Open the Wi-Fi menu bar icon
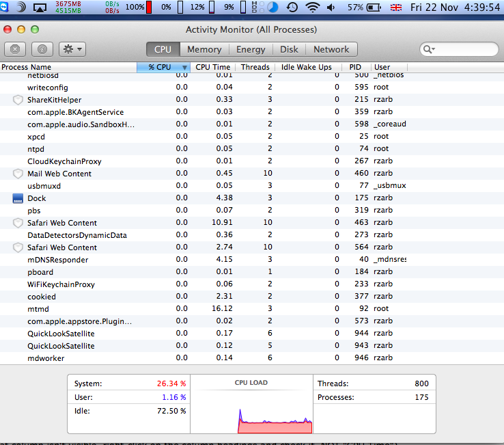This screenshot has height=445, width=504. coord(312,7)
